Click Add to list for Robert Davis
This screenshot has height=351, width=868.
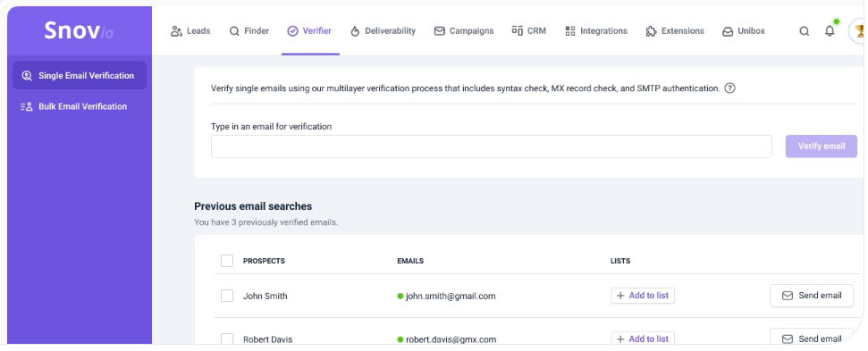point(643,338)
